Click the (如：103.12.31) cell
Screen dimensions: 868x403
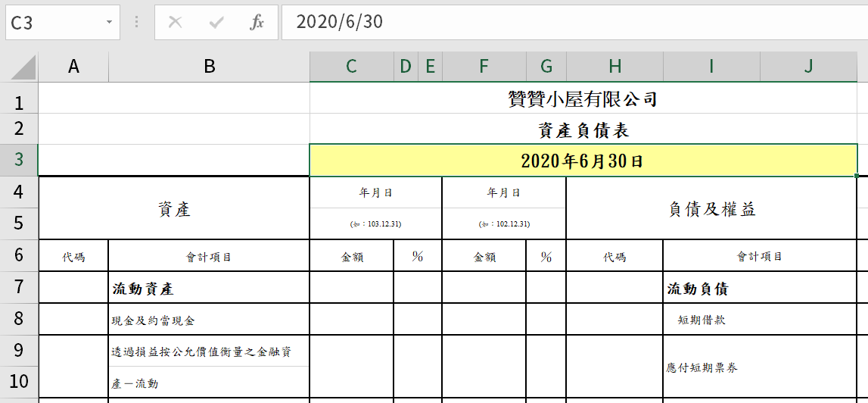(x=376, y=224)
